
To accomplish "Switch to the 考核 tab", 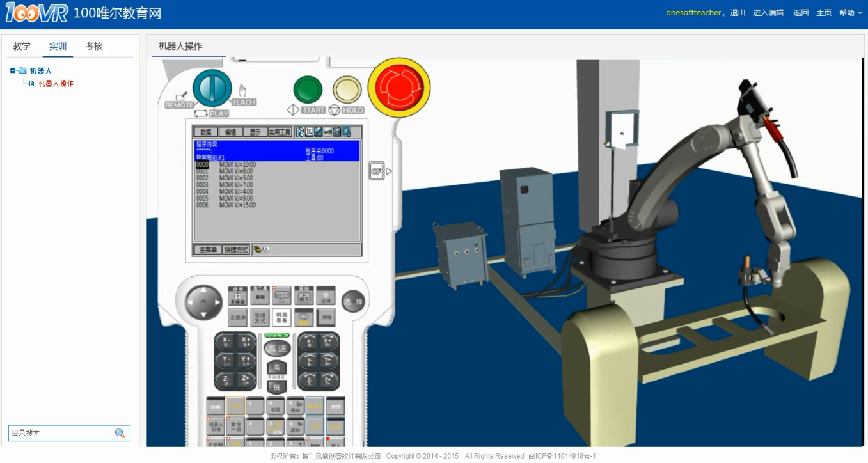I will pos(94,47).
